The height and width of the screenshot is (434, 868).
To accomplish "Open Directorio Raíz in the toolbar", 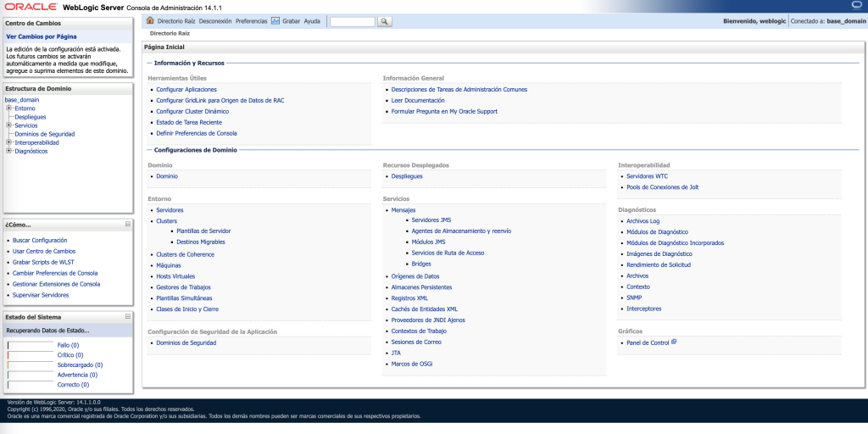I will [x=176, y=21].
